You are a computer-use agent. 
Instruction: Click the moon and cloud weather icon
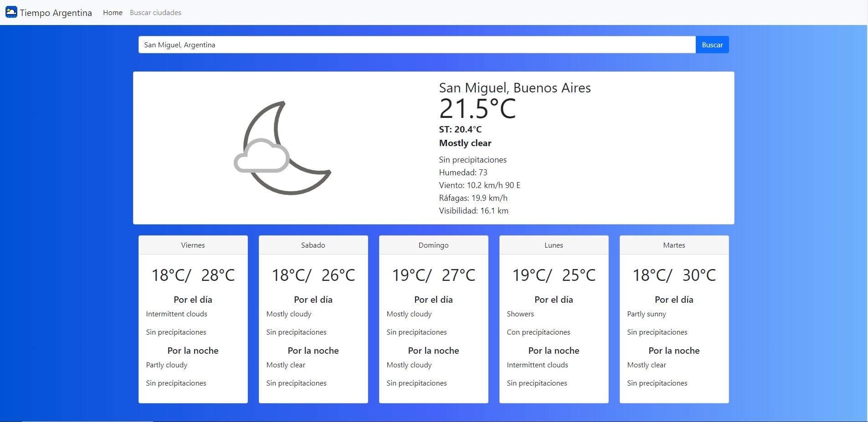(x=282, y=148)
